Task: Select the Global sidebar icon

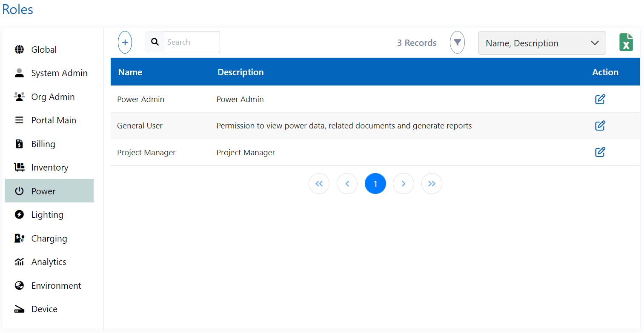Action: coord(19,49)
